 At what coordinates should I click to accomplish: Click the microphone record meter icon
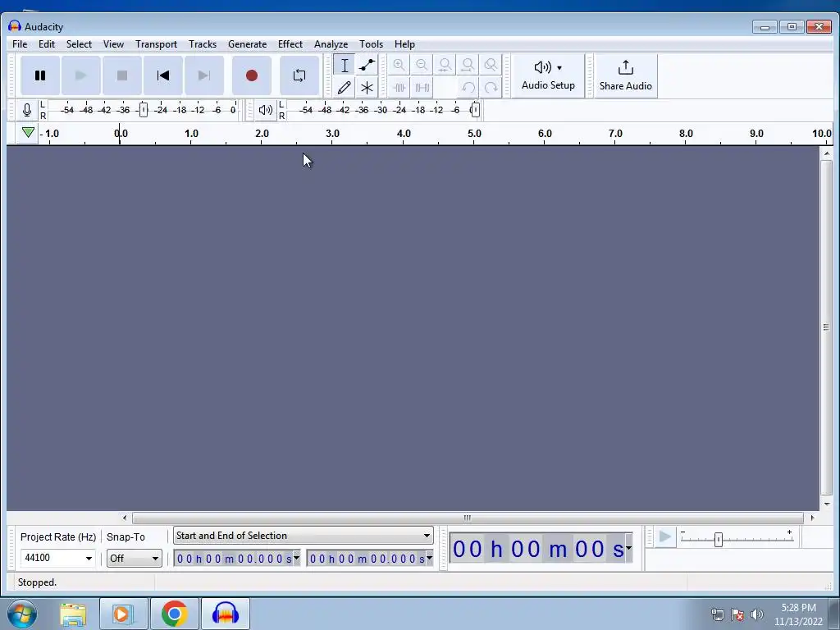(27, 111)
